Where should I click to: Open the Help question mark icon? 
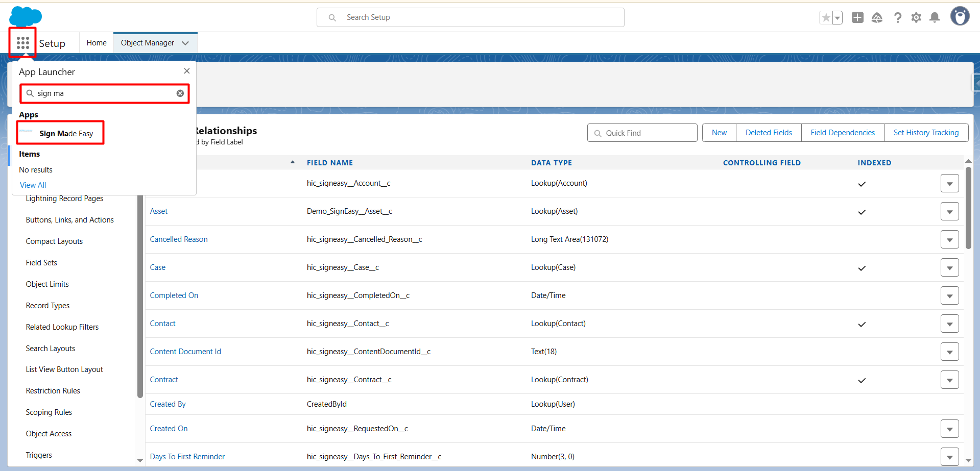897,18
